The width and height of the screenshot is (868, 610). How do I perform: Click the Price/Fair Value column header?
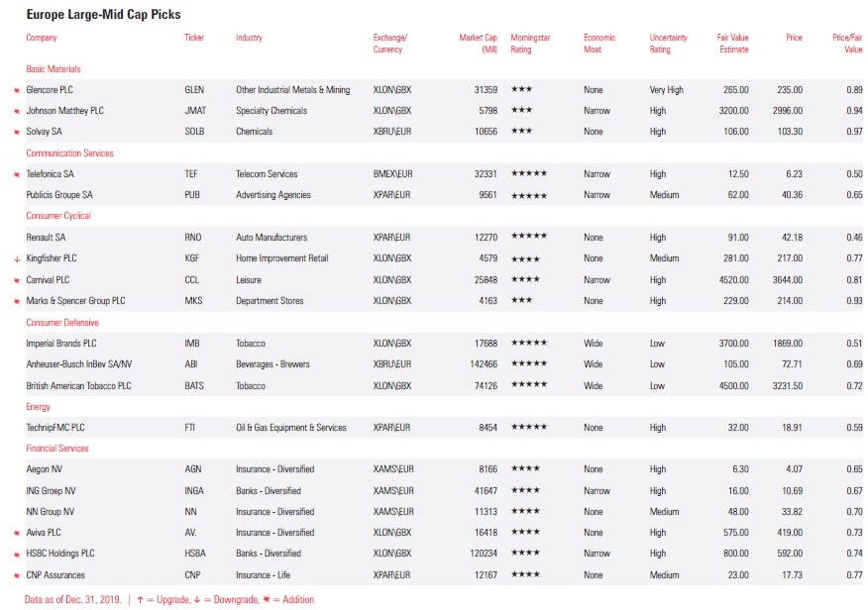(x=846, y=44)
